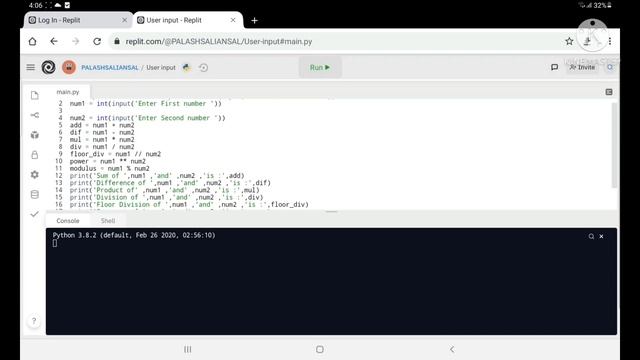Click the Python language icon

pyautogui.click(x=187, y=68)
